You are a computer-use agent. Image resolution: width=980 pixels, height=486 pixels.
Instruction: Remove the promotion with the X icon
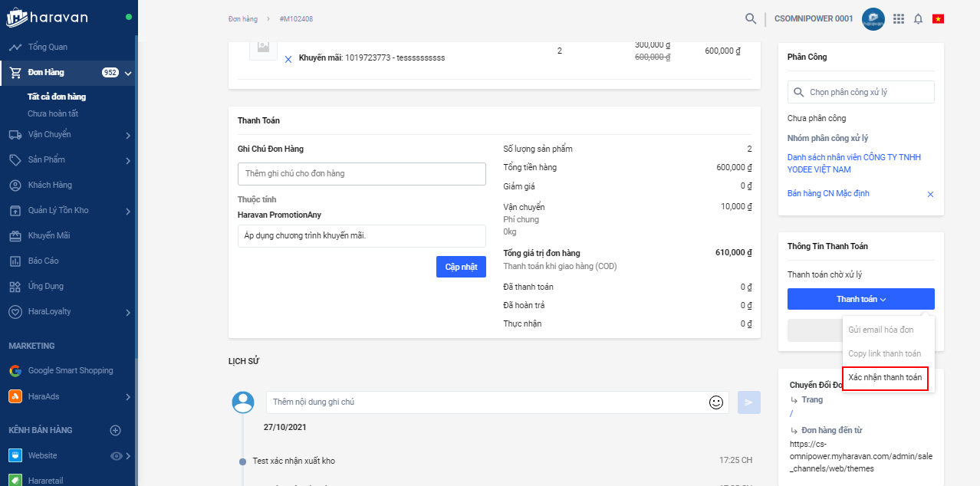(x=288, y=59)
